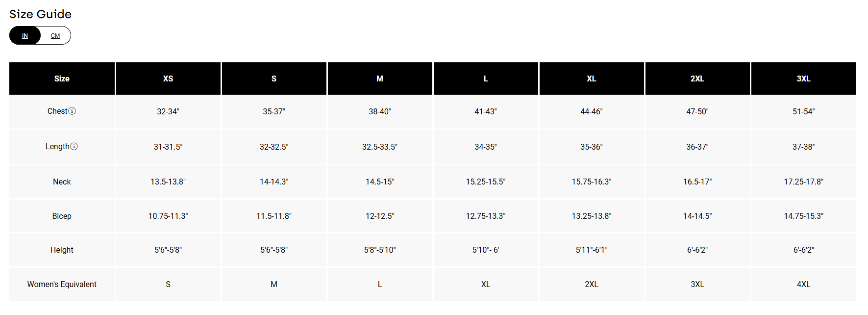This screenshot has height=315, width=868.
Task: Click the 38-40" chest measurement cell
Action: click(380, 112)
